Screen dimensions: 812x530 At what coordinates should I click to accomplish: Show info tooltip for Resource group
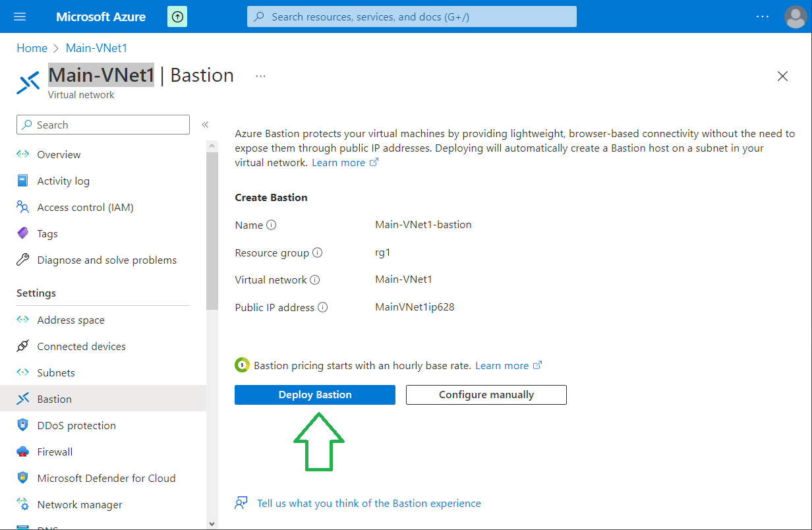(x=317, y=252)
